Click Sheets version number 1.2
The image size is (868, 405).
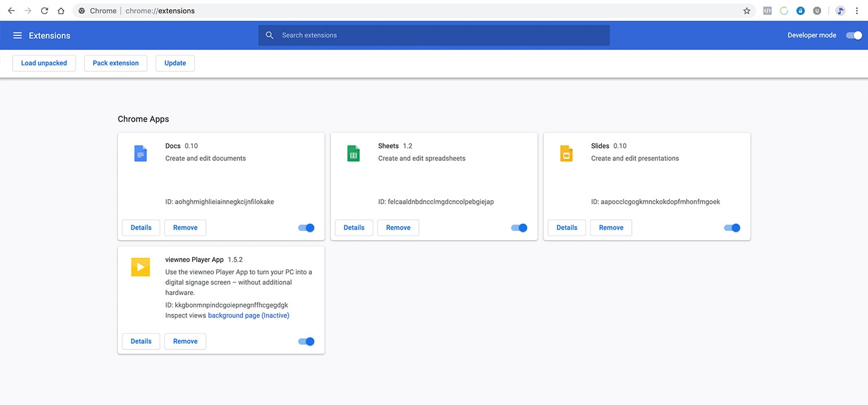point(408,146)
